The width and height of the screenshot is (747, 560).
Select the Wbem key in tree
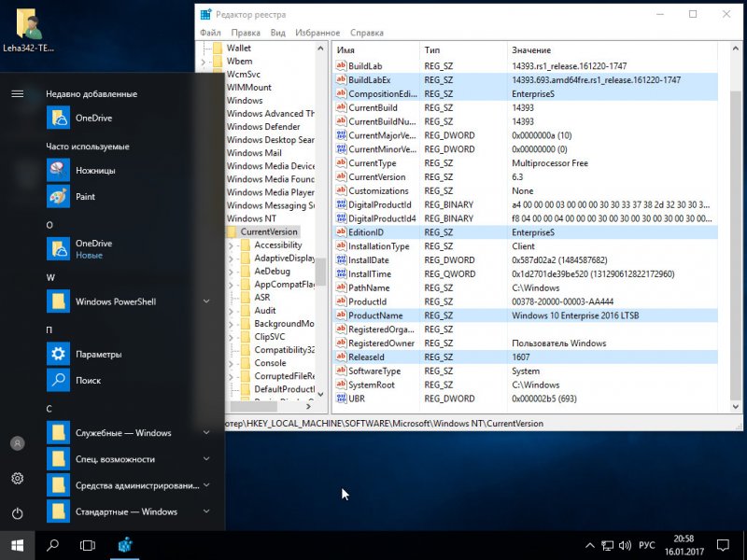click(239, 61)
